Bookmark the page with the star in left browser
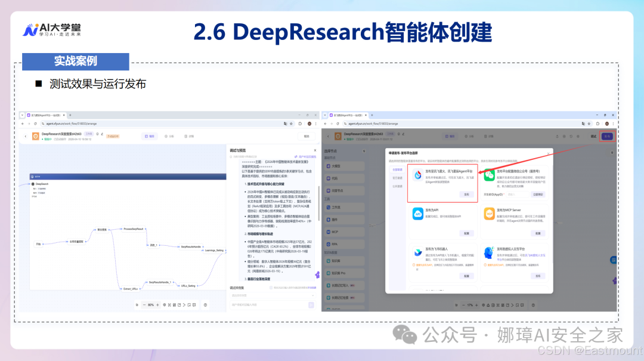The width and height of the screenshot is (644, 361). tap(291, 124)
